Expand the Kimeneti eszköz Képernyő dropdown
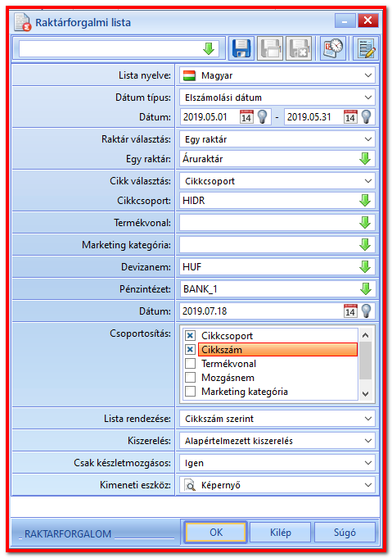 368,485
